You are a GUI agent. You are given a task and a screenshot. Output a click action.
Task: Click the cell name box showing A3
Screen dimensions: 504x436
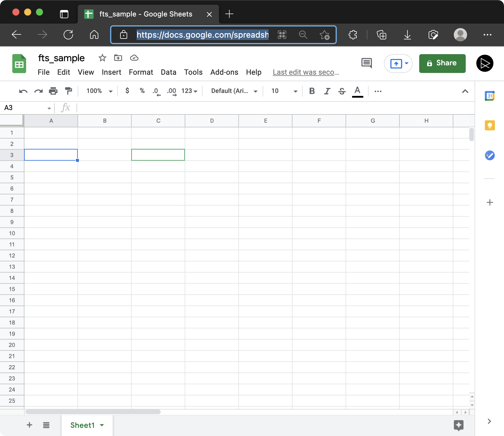[24, 108]
